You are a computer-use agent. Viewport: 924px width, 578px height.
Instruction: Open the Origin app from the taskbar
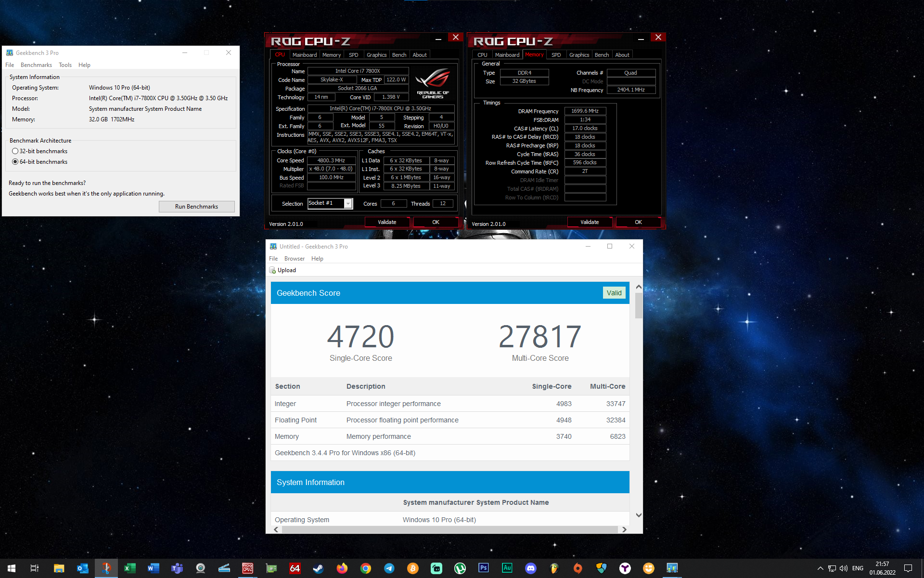pos(577,568)
